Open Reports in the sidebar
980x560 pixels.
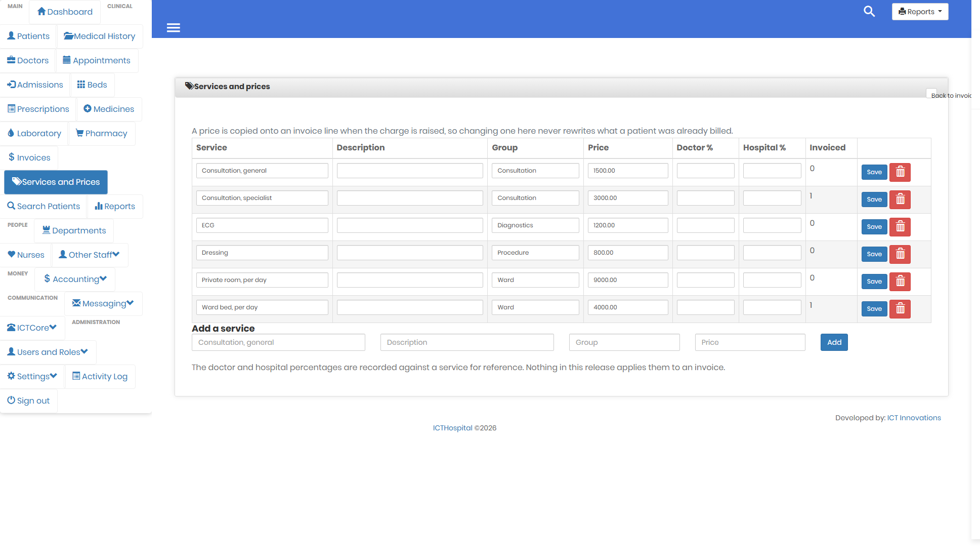pos(115,206)
